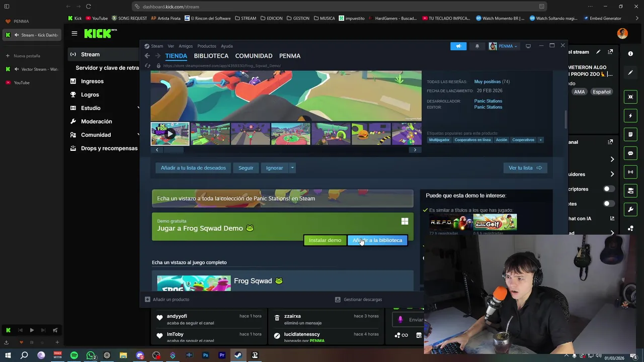Open external link for chat con IA
The height and width of the screenshot is (362, 644).
612,218
